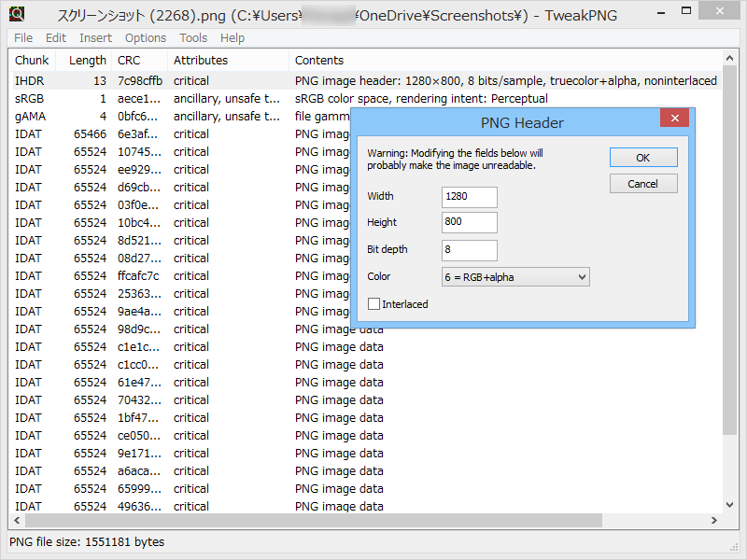Click the Bit depth field
Screen dimensions: 747x560
469,249
